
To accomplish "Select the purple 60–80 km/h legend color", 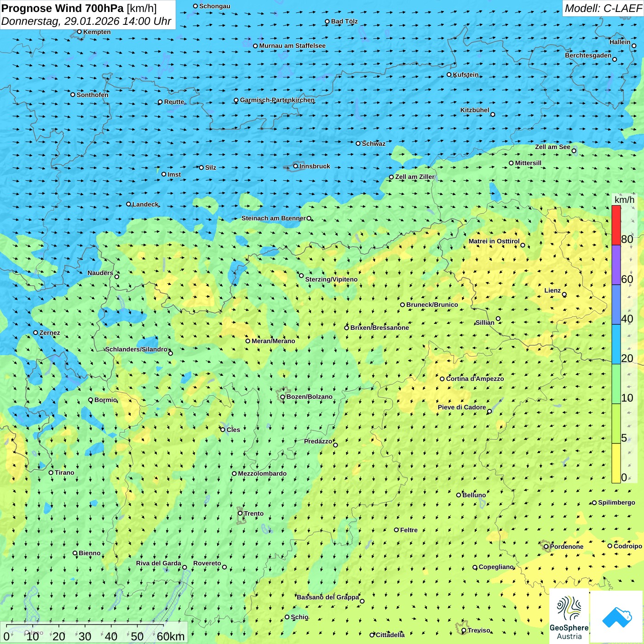I will (x=616, y=265).
